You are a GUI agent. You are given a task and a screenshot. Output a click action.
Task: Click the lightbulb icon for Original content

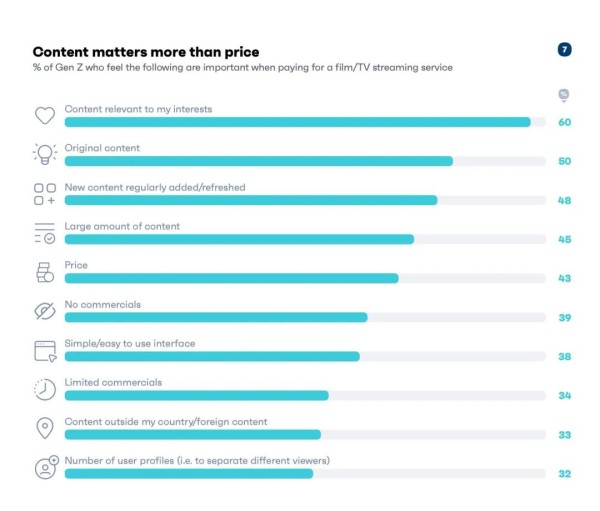[x=44, y=154]
